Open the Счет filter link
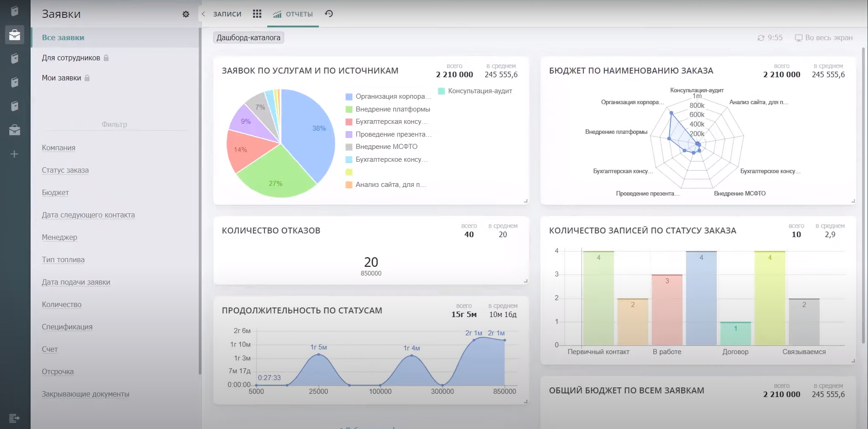Screen dimensions: 868x429 coord(50,349)
